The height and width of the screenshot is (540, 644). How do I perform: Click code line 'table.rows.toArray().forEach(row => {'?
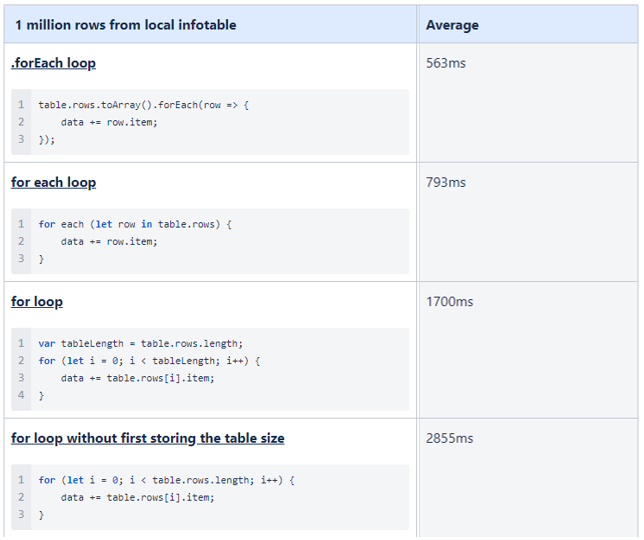click(143, 105)
